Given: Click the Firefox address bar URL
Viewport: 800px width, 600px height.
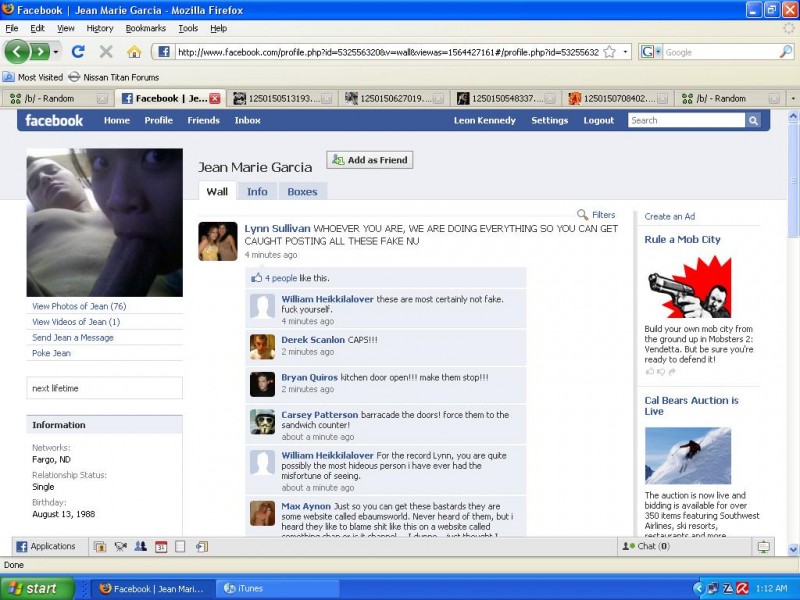Looking at the screenshot, I should pyautogui.click(x=388, y=52).
